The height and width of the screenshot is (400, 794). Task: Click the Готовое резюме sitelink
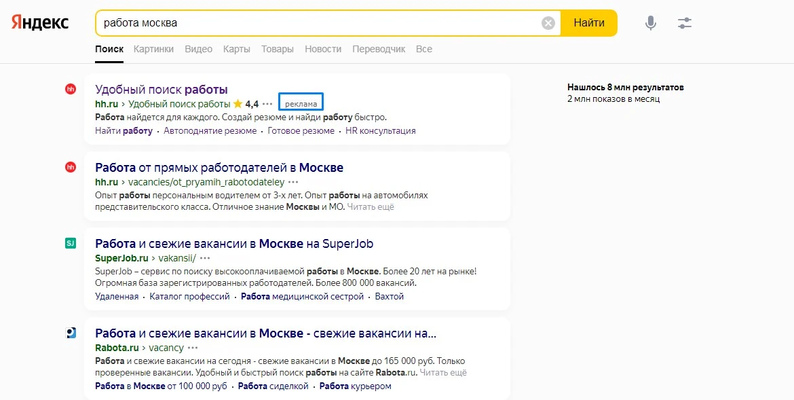(301, 131)
